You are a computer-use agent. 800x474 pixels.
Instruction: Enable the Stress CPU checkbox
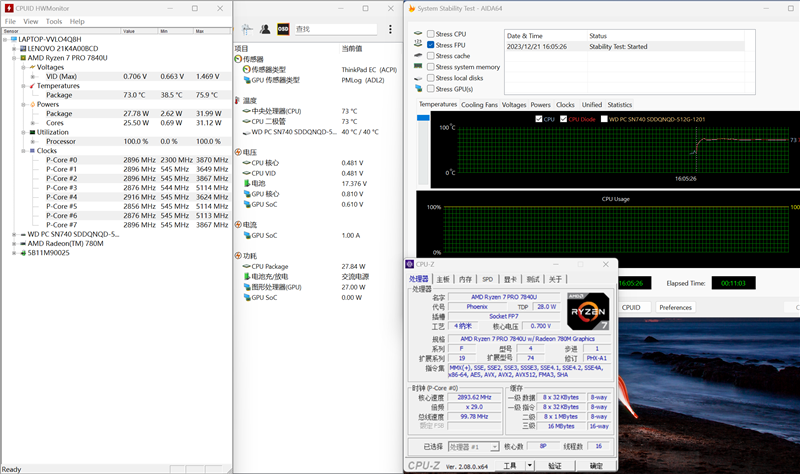[x=431, y=34]
